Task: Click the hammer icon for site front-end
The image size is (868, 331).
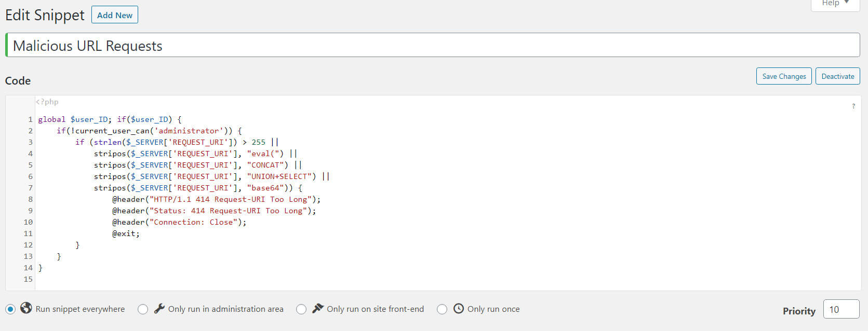Action: [x=318, y=308]
